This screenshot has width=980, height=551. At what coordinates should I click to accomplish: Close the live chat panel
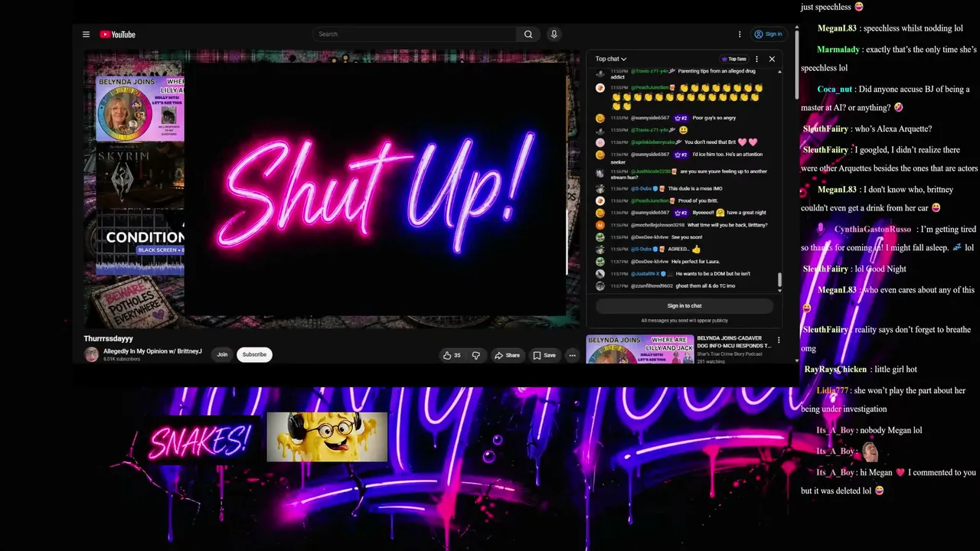point(772,59)
